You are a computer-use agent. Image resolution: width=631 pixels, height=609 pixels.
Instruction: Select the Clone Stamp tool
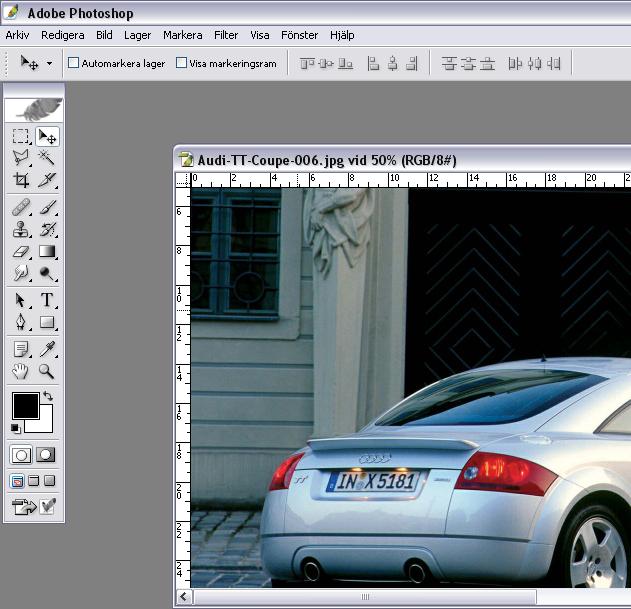tap(21, 229)
